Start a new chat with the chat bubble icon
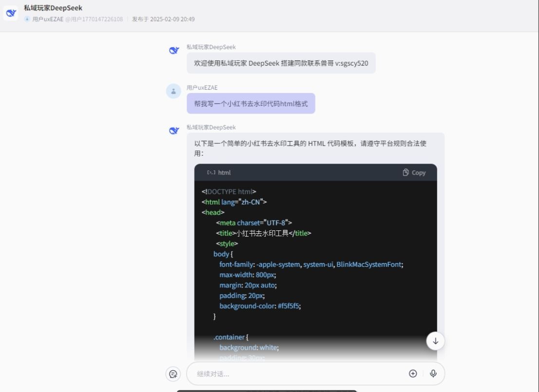The image size is (539, 392). pyautogui.click(x=173, y=374)
